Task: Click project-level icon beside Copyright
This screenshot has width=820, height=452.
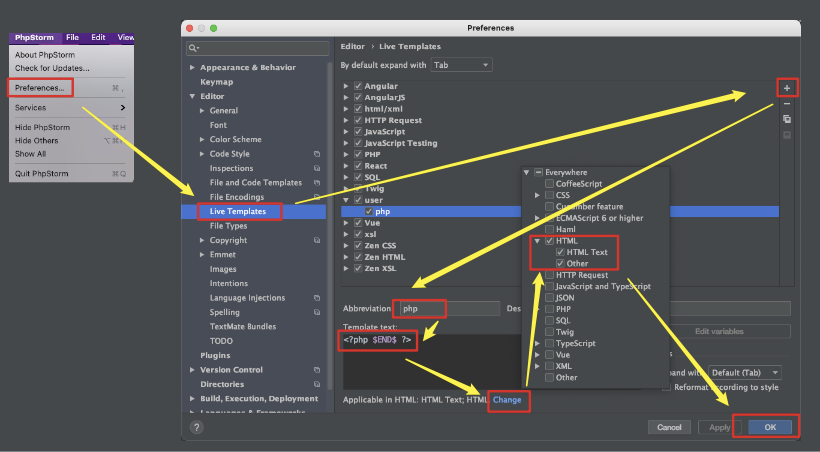Action: pyautogui.click(x=317, y=240)
